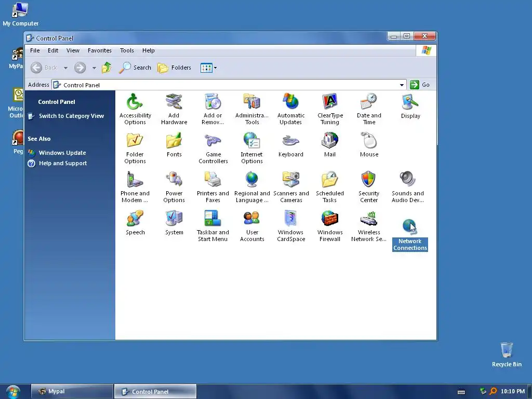Open Security Center icon
Viewport: 532px width, 399px height.
click(x=369, y=187)
